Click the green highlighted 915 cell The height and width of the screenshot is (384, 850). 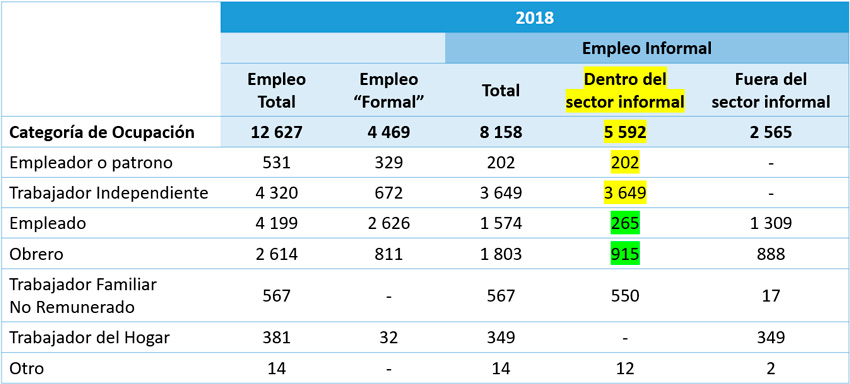tap(624, 253)
